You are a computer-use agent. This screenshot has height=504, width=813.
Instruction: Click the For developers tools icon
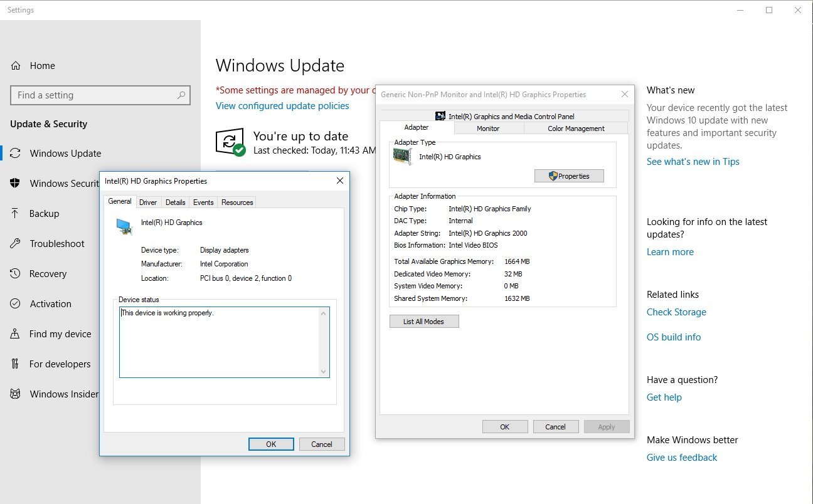click(x=16, y=364)
